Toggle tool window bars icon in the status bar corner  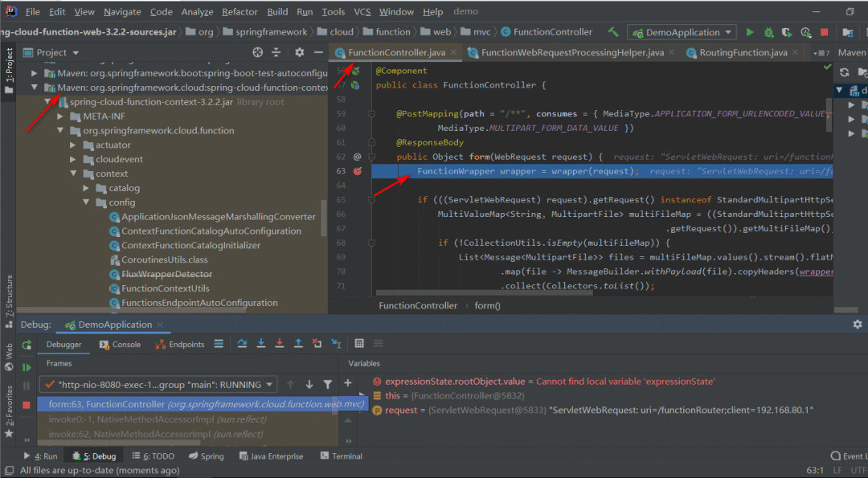click(8, 470)
